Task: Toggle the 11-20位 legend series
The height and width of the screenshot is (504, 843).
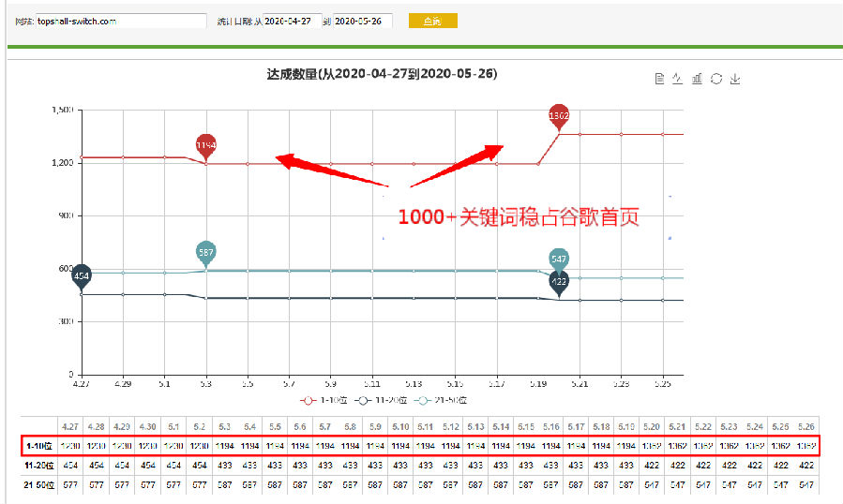Action: pos(373,399)
